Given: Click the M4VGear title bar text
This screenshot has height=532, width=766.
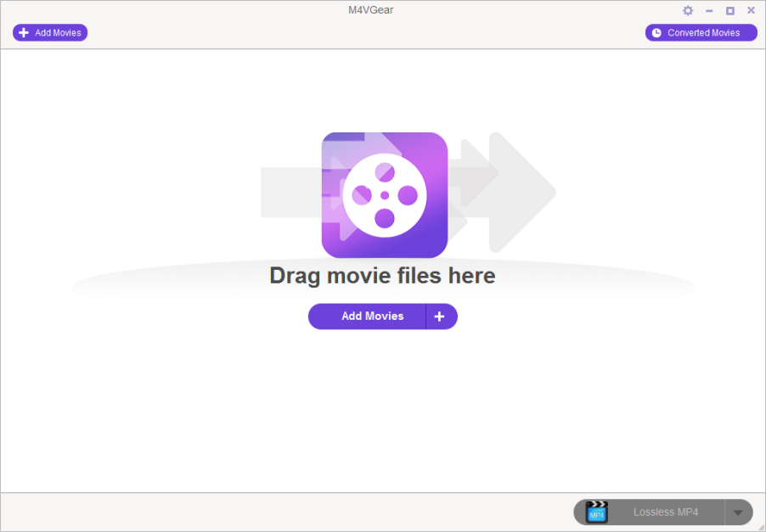Looking at the screenshot, I should [382, 10].
